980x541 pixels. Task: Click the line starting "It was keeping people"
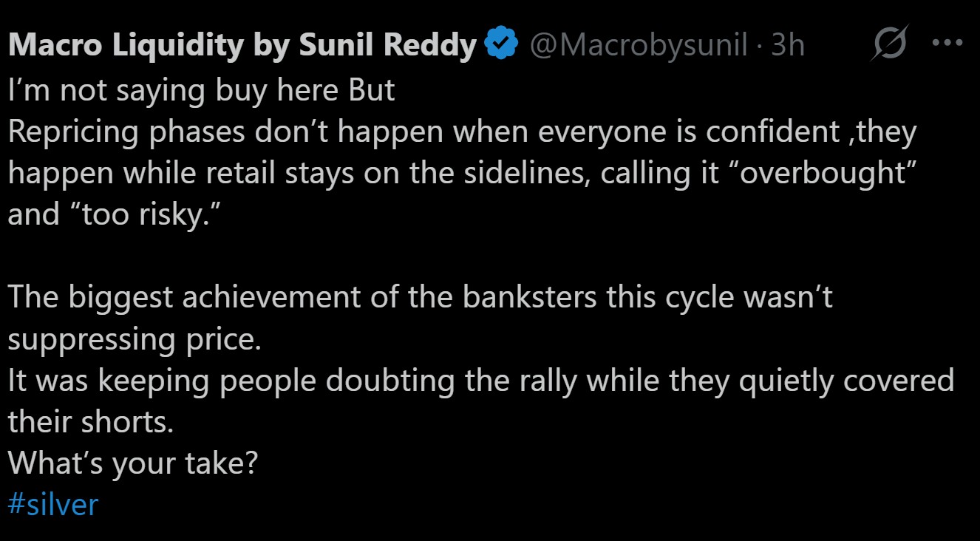tap(480, 381)
